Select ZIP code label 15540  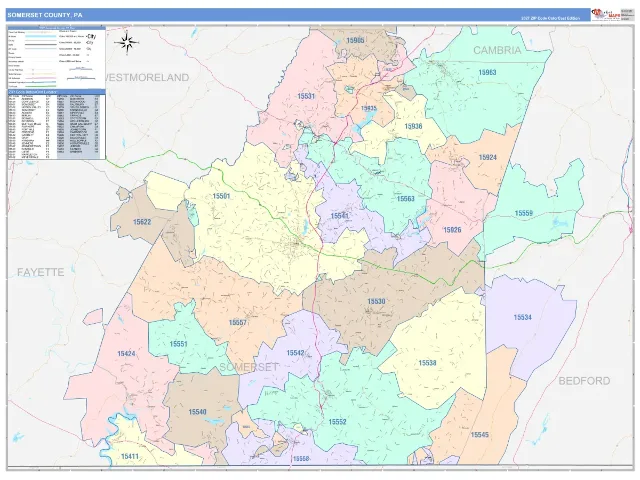(197, 412)
